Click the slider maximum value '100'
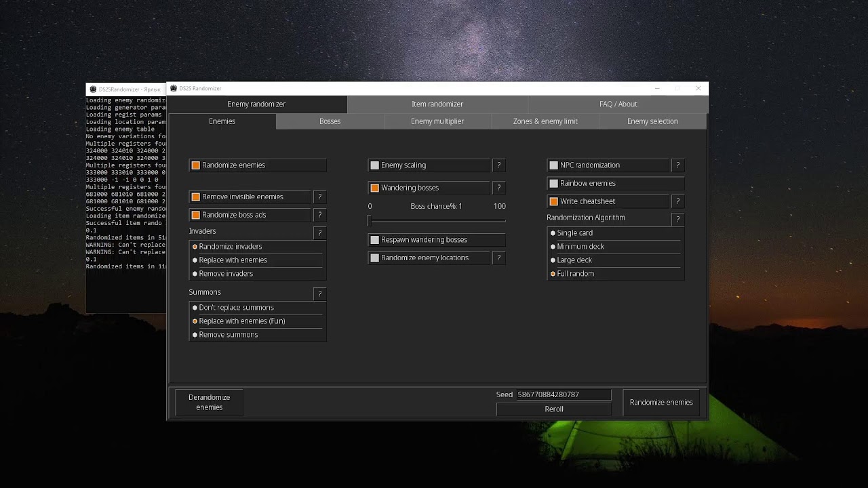 pyautogui.click(x=500, y=206)
